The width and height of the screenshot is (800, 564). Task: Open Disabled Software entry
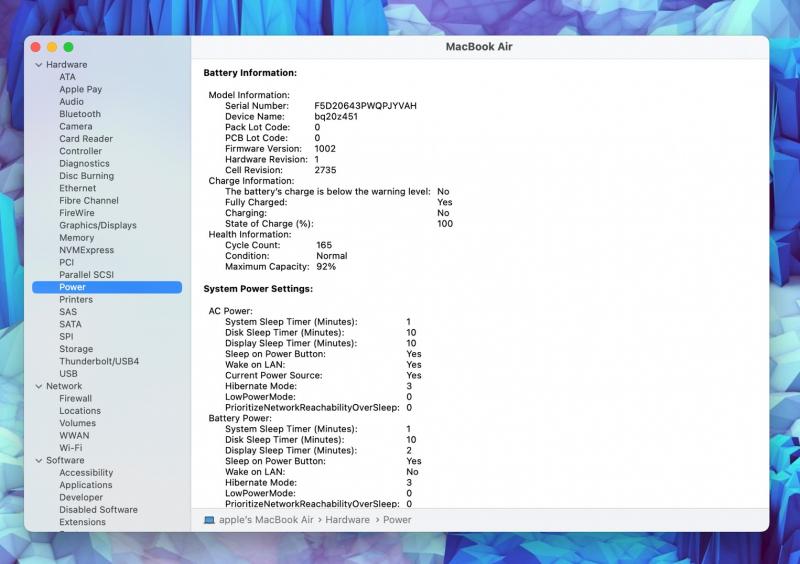(98, 510)
